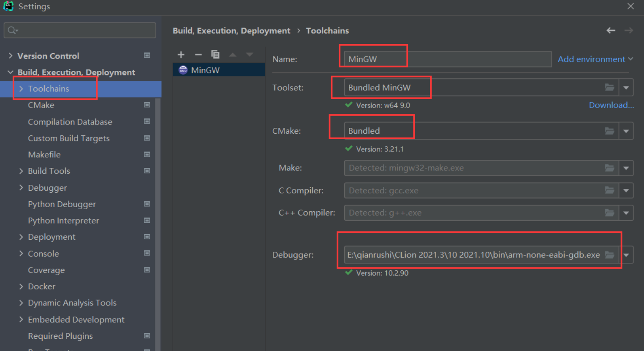Viewport: 644px width, 351px height.
Task: Expand Dynamic Analysis Tools node
Action: [21, 303]
